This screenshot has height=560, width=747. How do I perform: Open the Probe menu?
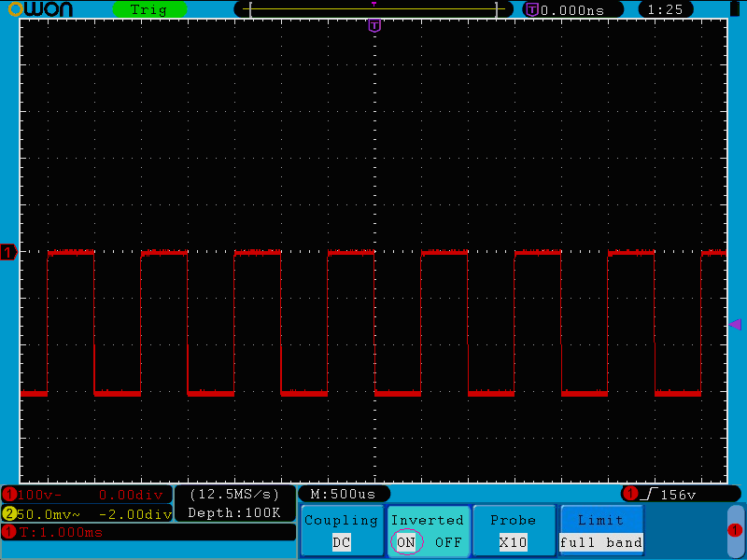[x=514, y=530]
